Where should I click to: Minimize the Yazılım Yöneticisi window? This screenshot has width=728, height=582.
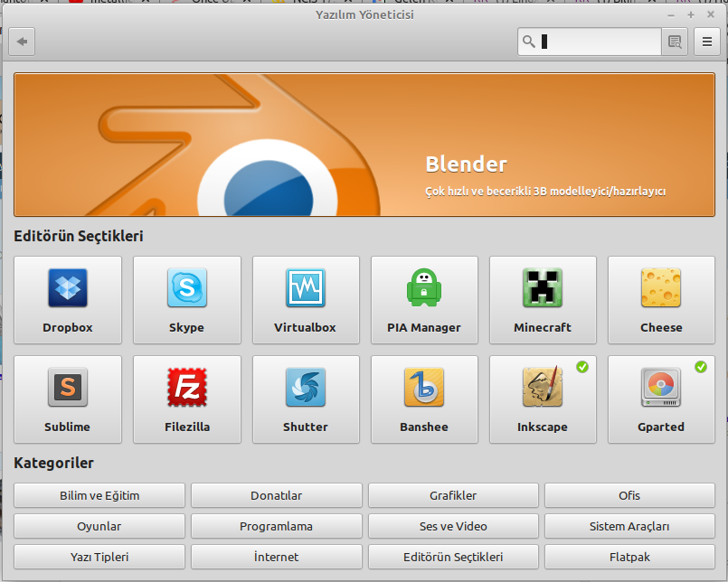coord(671,15)
